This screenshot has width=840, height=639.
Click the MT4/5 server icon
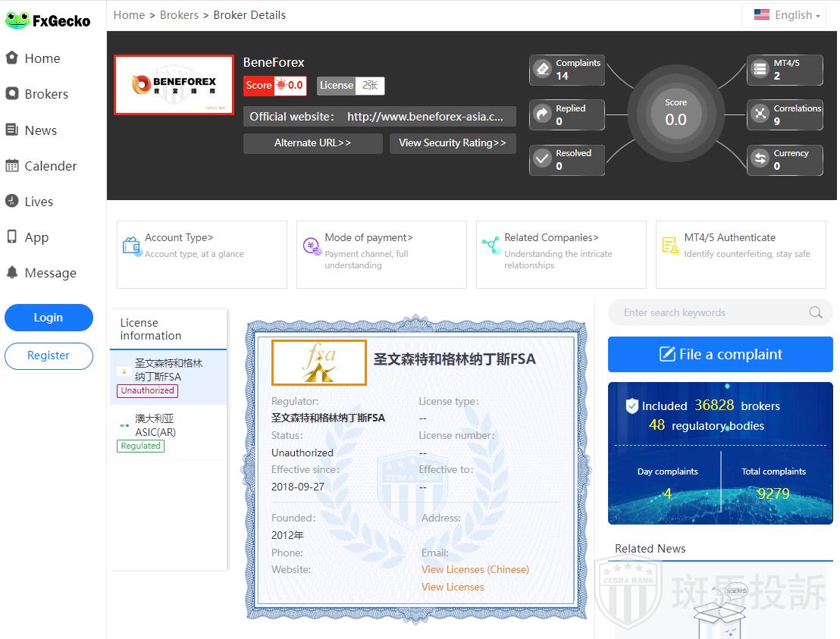tap(760, 69)
